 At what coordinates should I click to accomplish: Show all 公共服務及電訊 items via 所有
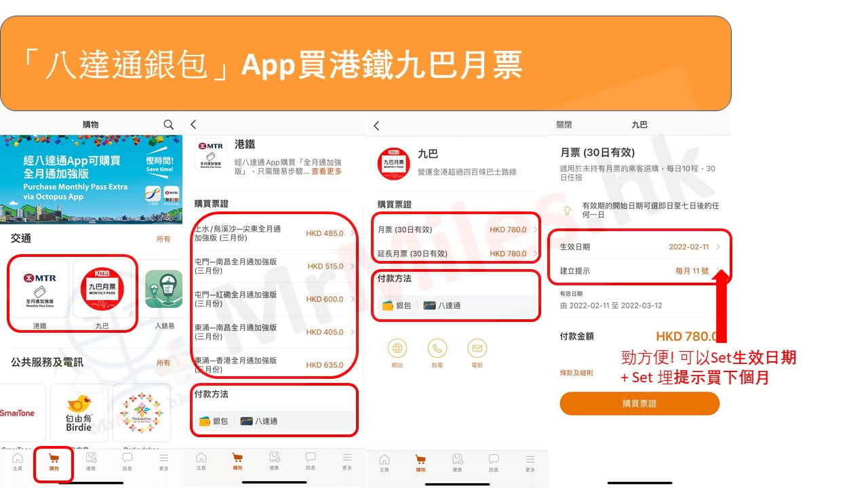(x=163, y=363)
